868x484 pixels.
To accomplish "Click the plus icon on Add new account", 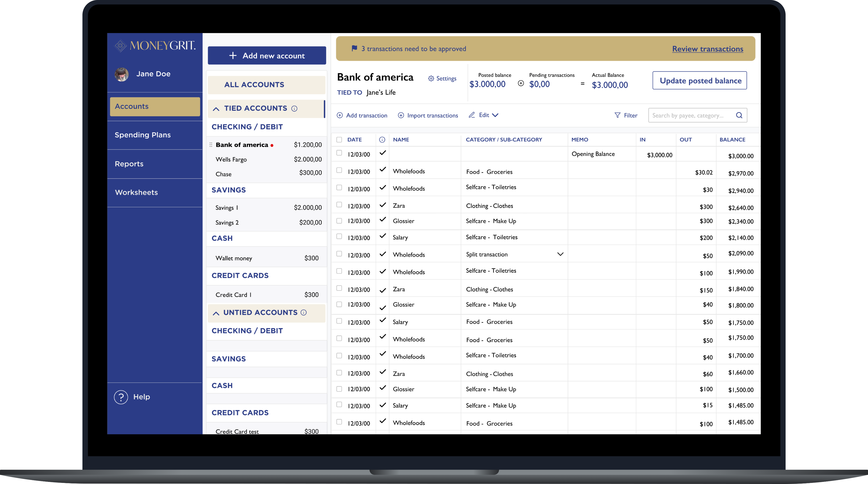I will click(x=233, y=56).
